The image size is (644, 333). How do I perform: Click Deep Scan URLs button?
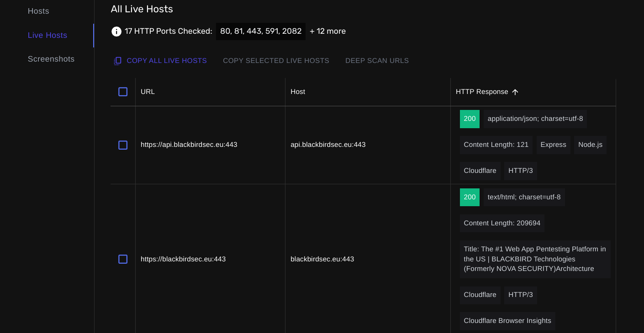(x=377, y=61)
